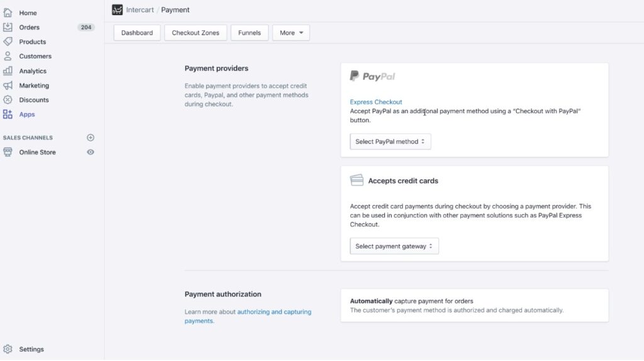This screenshot has width=644, height=361.
Task: Open the Select payment gateway dropdown
Action: [x=394, y=246]
